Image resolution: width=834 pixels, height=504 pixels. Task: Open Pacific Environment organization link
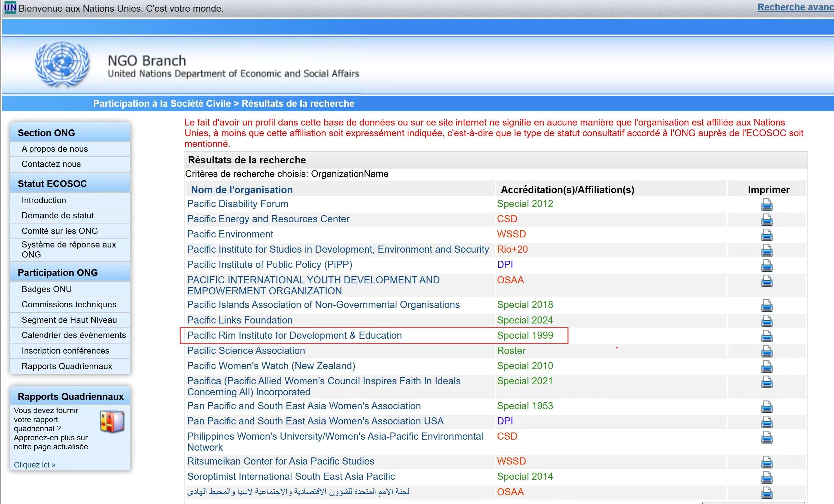pos(230,234)
